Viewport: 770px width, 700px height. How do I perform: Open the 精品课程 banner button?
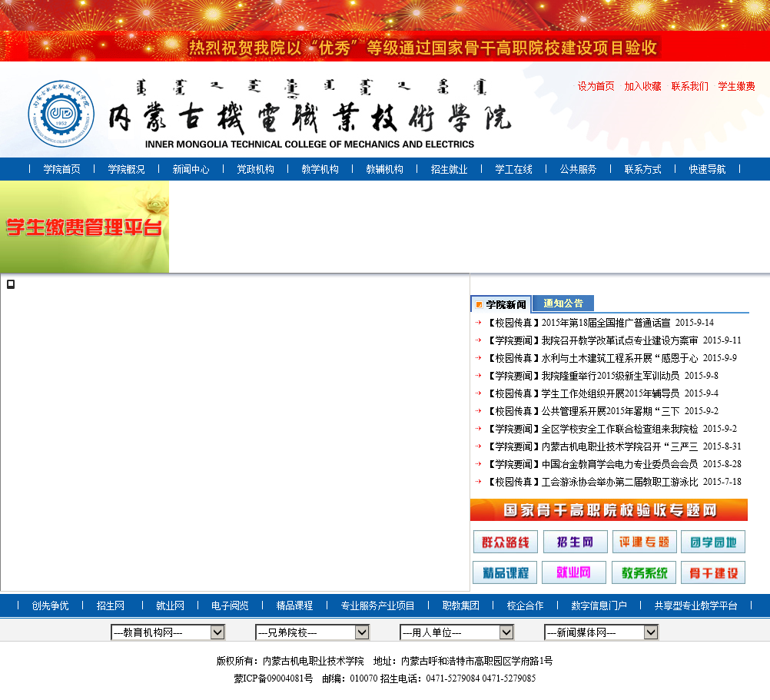pyautogui.click(x=506, y=572)
